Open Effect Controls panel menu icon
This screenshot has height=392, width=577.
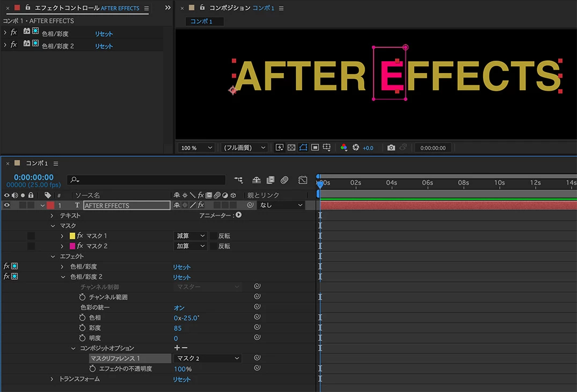click(147, 8)
